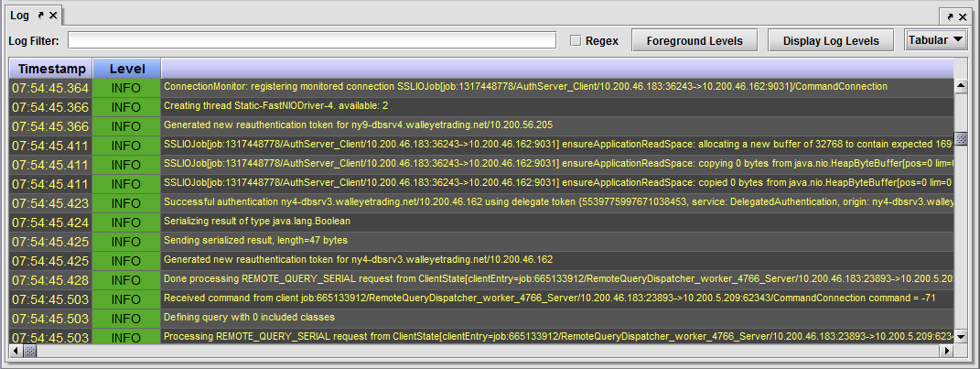This screenshot has width=980, height=369.
Task: Click the vertical scrollbar thumb
Action: 961,139
